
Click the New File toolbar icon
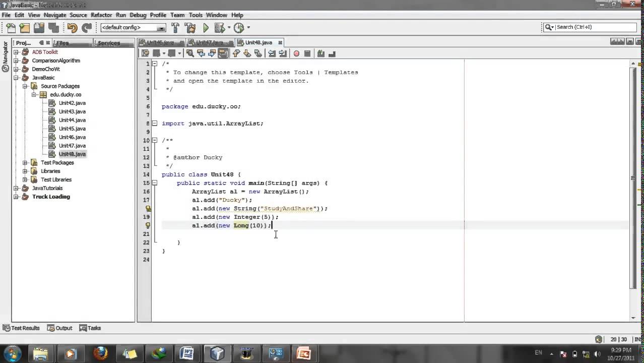click(11, 28)
